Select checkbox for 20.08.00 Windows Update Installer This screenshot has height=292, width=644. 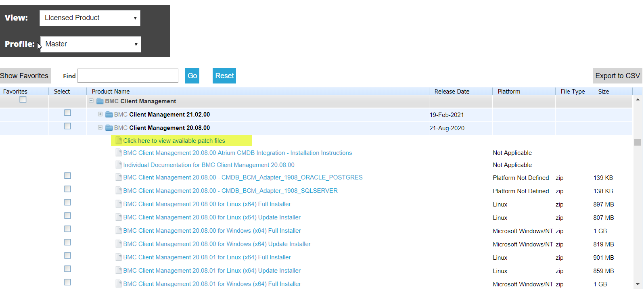(x=67, y=242)
